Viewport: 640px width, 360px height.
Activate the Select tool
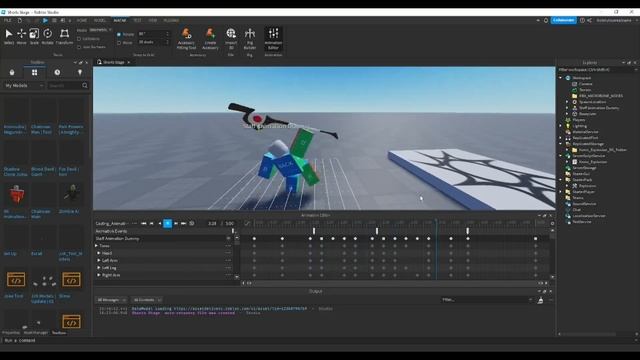pyautogui.click(x=9, y=36)
